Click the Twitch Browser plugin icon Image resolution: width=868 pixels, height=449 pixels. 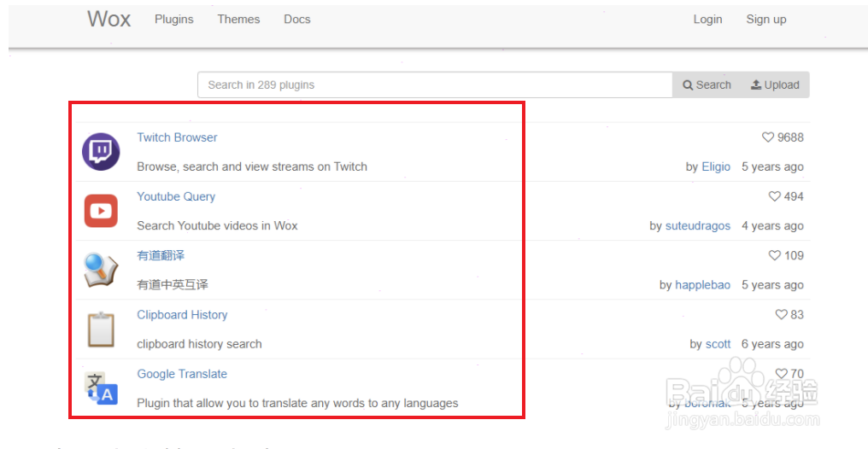click(101, 151)
